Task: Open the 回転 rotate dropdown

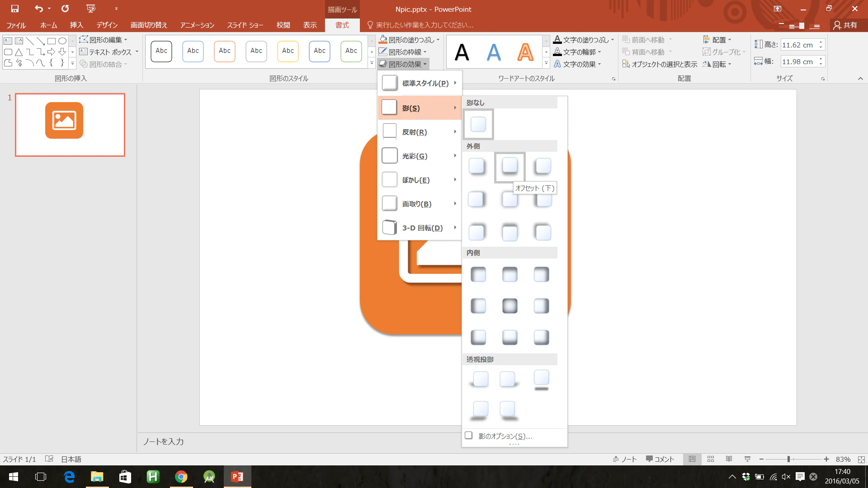Action: 717,64
